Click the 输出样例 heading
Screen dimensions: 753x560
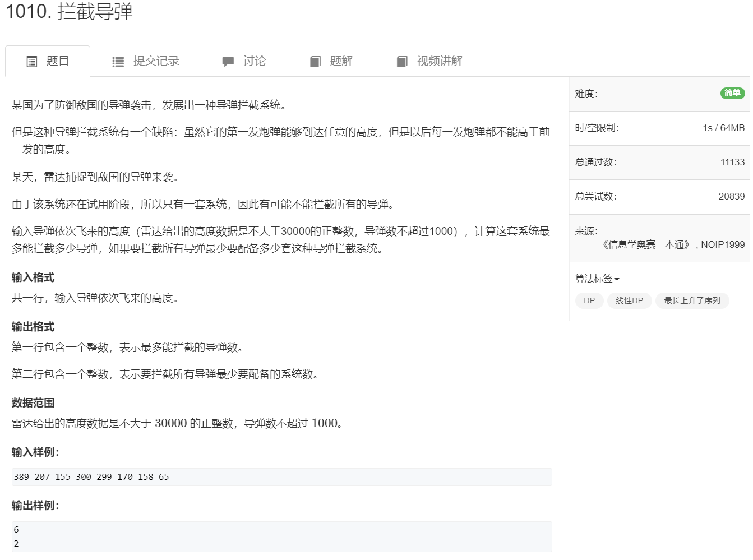pos(35,506)
